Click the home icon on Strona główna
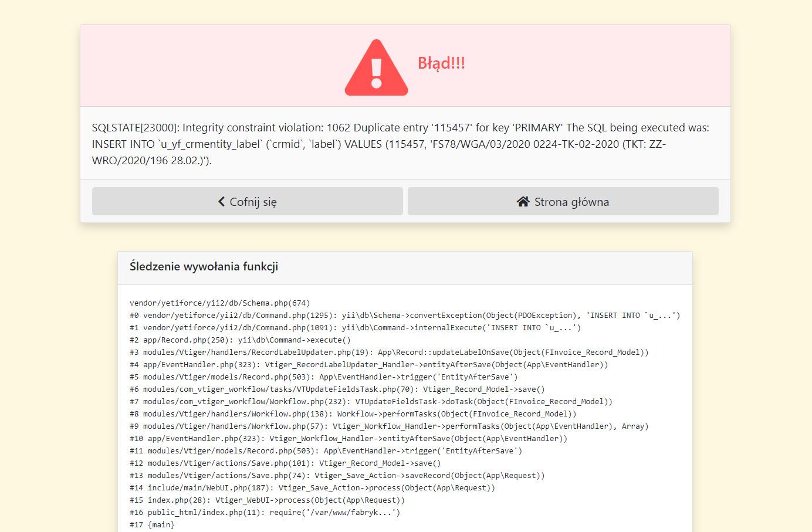812x532 pixels. (x=523, y=202)
